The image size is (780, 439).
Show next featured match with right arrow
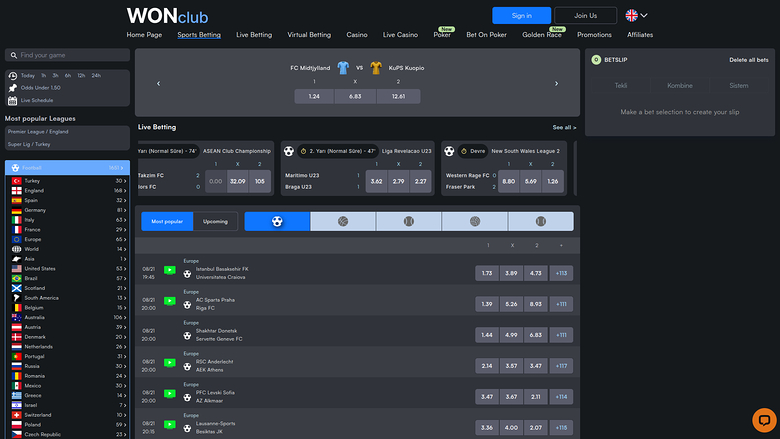point(556,84)
